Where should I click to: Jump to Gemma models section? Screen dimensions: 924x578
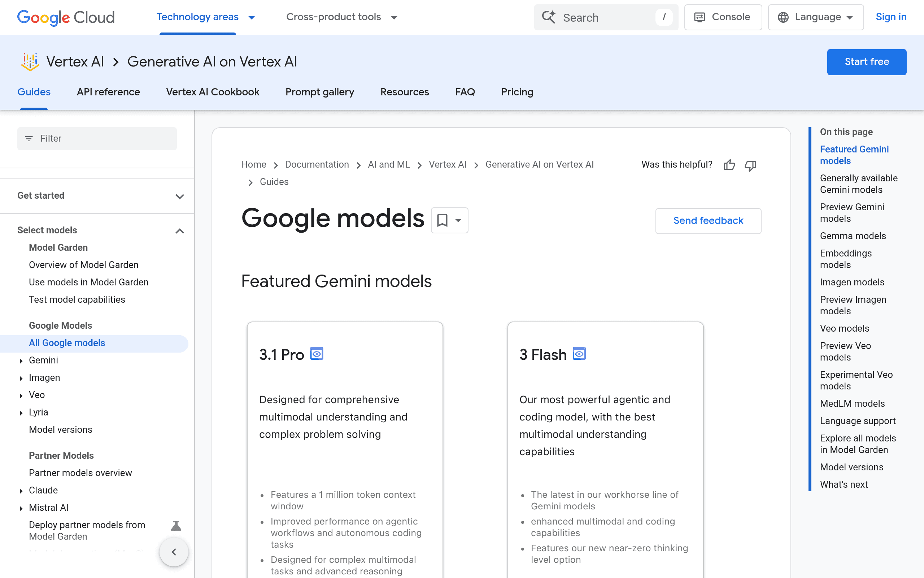(853, 236)
